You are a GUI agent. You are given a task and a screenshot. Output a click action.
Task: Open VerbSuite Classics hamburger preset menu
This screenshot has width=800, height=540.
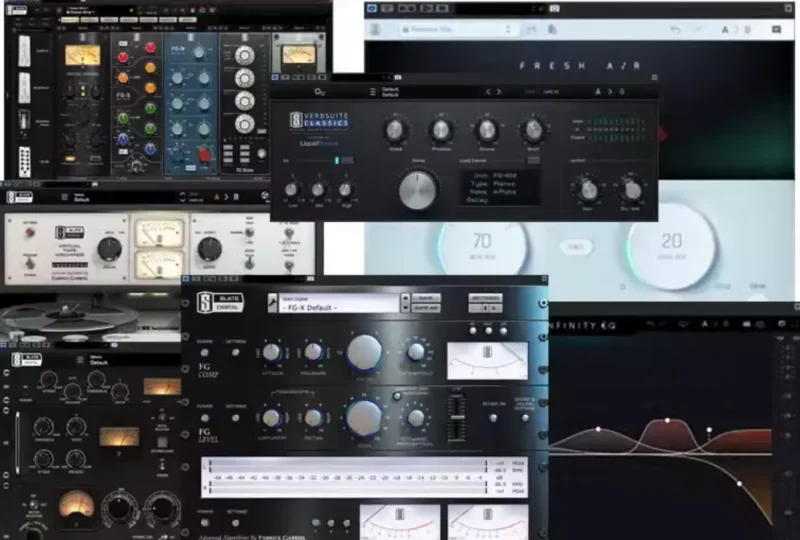[x=373, y=92]
